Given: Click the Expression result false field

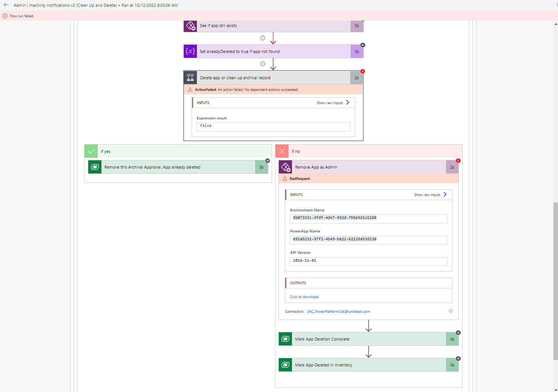Looking at the screenshot, I should [273, 127].
